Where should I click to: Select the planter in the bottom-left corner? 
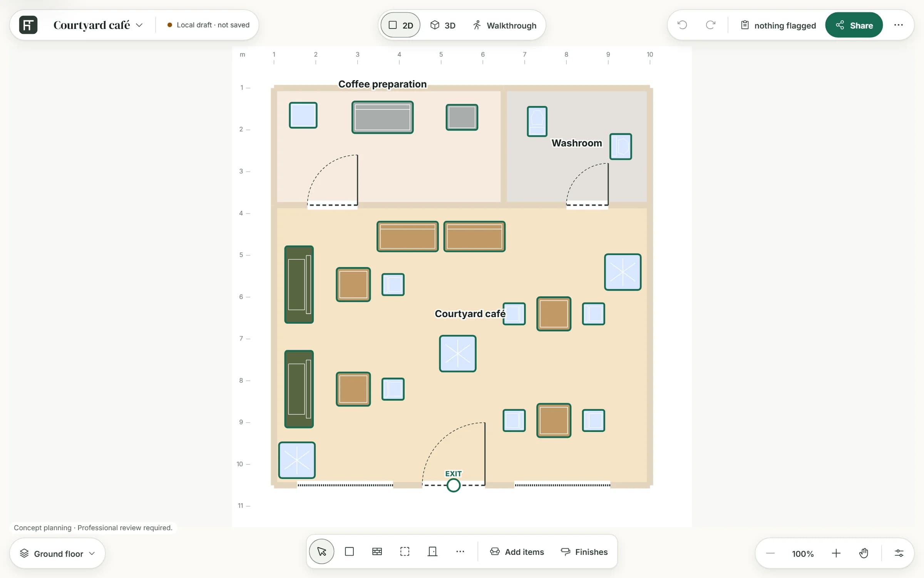coord(297,460)
